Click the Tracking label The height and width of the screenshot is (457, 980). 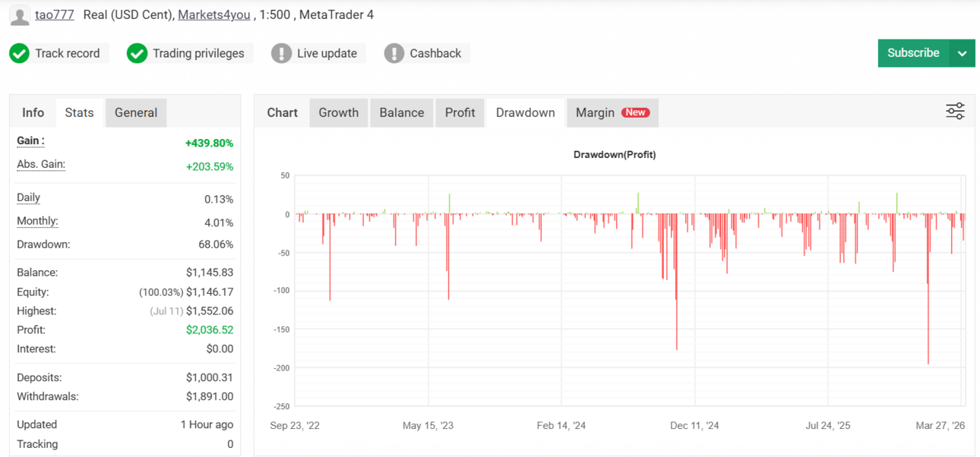37,444
